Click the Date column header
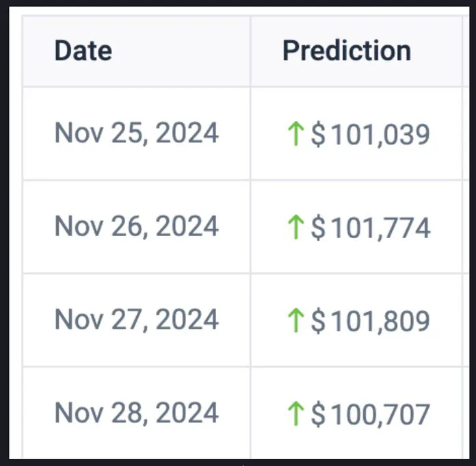This screenshot has height=466, width=476. pos(83,51)
